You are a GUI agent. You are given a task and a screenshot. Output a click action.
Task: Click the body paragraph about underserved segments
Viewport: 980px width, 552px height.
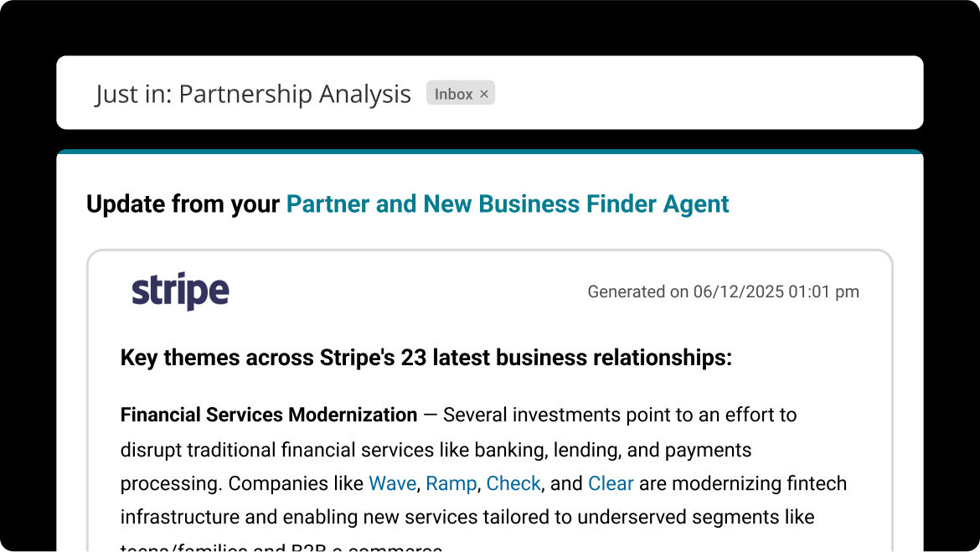[467, 517]
